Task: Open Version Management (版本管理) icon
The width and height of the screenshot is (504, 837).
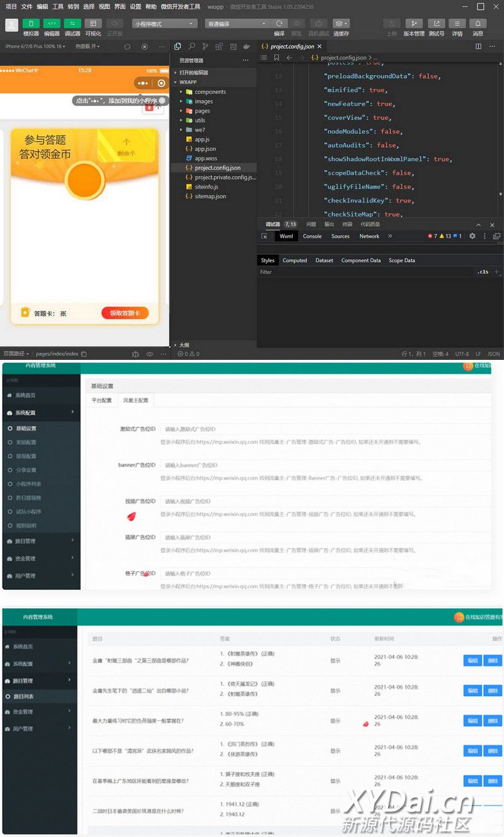Action: pyautogui.click(x=413, y=23)
